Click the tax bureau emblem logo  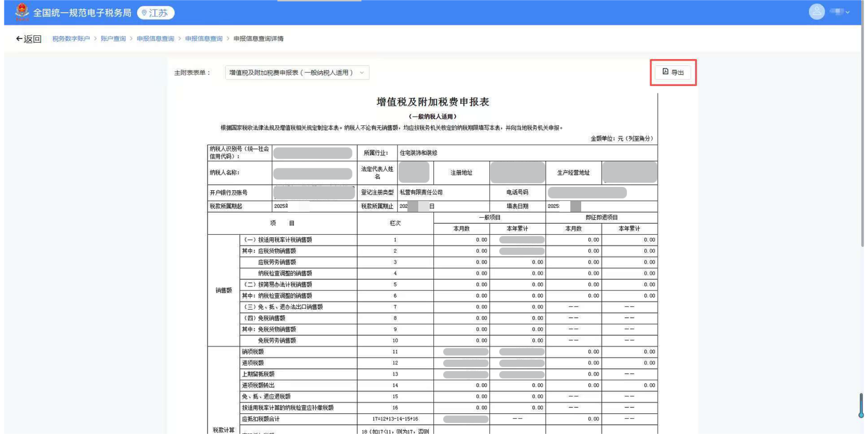point(22,11)
